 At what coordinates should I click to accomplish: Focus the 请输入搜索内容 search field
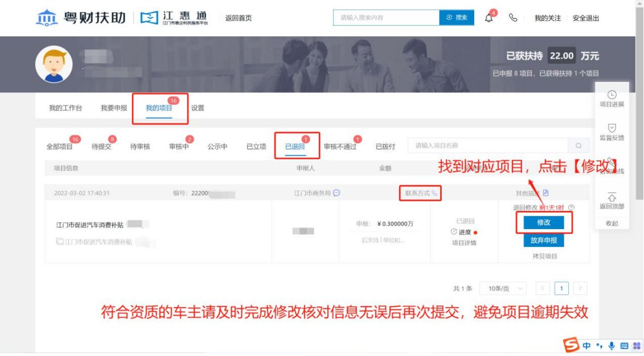tap(386, 18)
